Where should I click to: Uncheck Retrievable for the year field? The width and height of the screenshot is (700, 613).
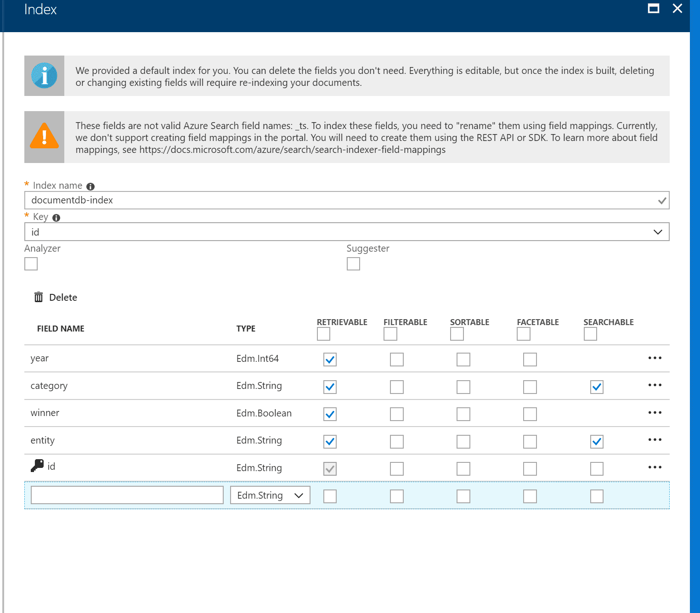[x=330, y=360]
